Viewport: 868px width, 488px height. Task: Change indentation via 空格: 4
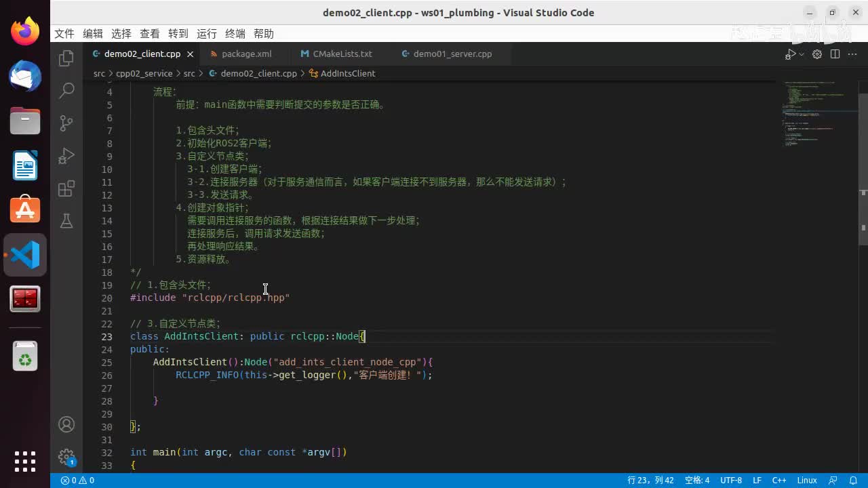[697, 481]
